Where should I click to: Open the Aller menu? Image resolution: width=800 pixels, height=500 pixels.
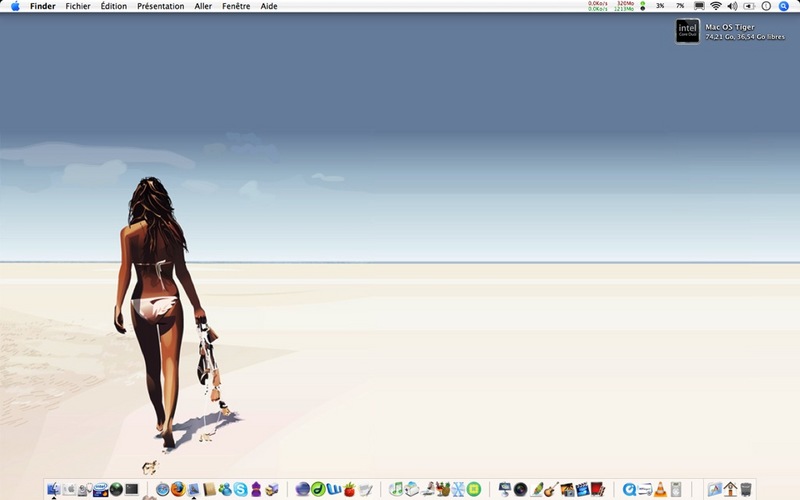[203, 6]
